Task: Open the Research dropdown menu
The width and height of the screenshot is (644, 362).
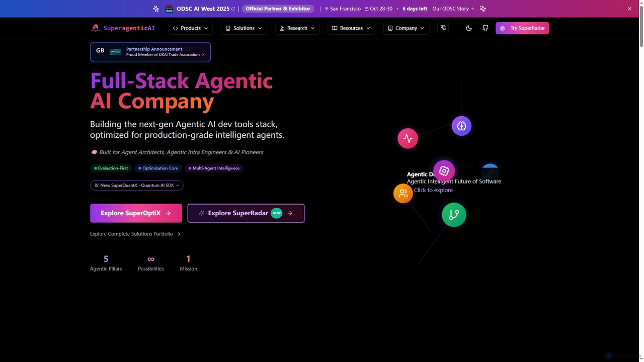Action: click(x=297, y=28)
